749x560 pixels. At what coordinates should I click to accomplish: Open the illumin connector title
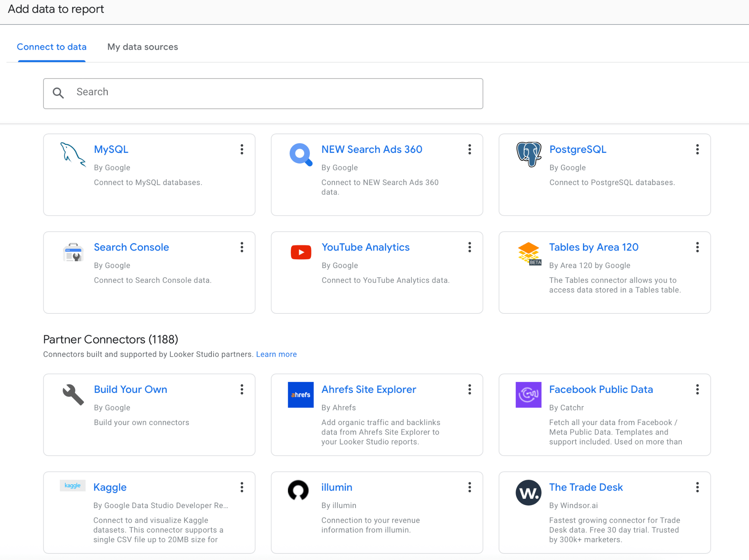point(336,487)
